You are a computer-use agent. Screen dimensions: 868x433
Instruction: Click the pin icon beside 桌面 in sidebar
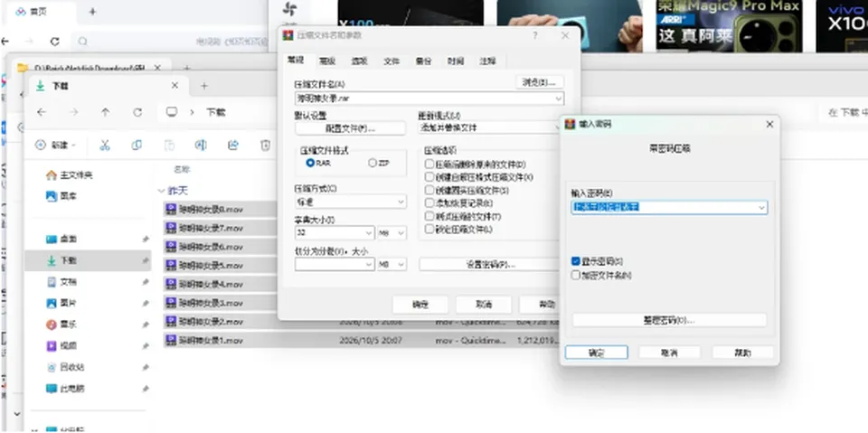(145, 240)
